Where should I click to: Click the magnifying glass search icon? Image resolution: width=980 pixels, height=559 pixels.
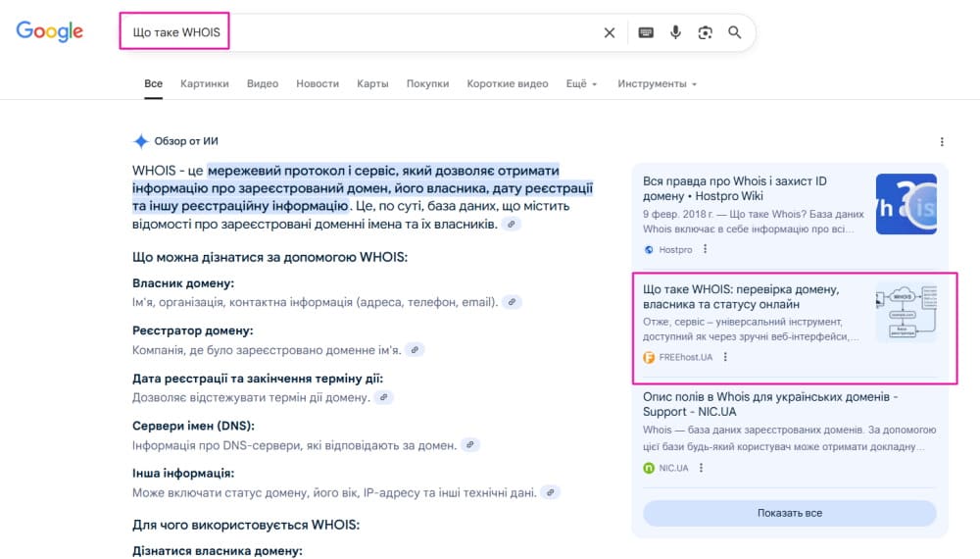[734, 32]
